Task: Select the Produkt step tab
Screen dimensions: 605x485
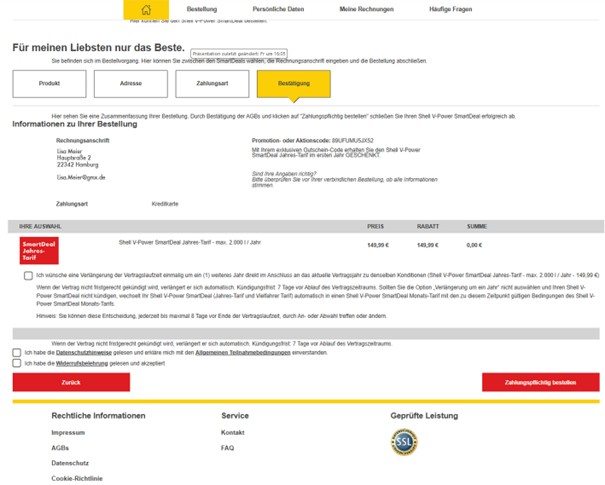Action: tap(49, 84)
